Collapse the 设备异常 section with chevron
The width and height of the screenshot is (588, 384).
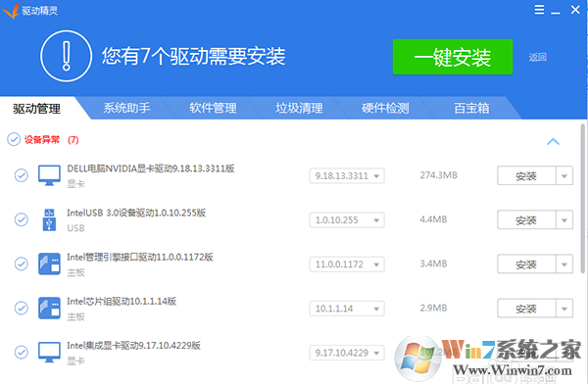tap(553, 141)
